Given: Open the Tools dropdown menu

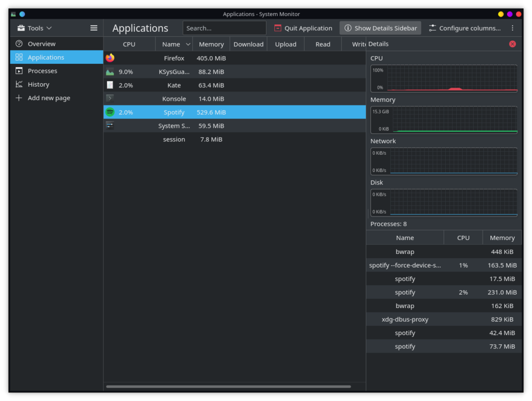Looking at the screenshot, I should (35, 28).
